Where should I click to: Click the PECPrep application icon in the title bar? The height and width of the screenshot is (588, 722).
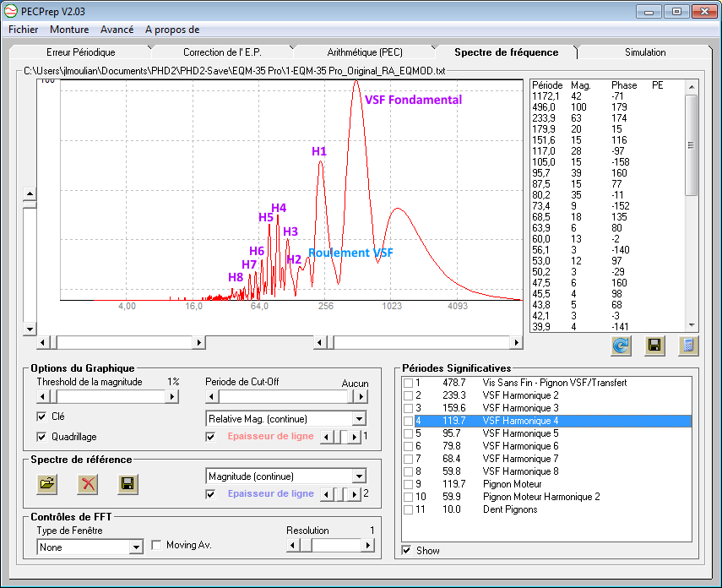tap(11, 11)
